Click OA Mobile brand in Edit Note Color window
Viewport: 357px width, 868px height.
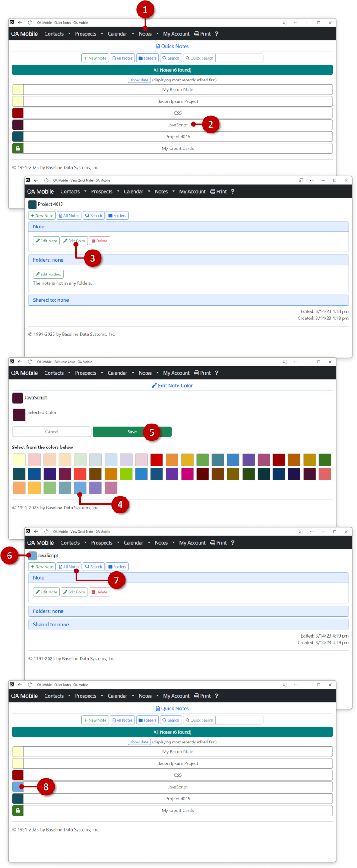24,373
